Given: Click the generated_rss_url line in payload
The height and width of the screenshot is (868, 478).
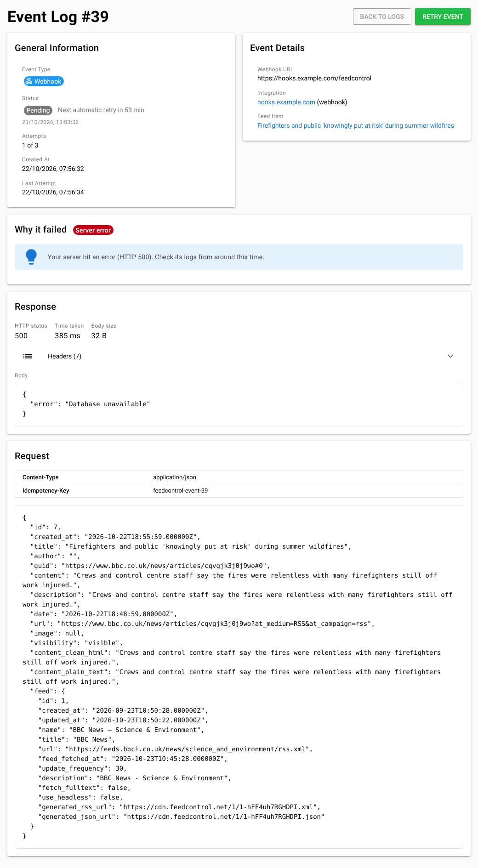Looking at the screenshot, I should (179, 807).
